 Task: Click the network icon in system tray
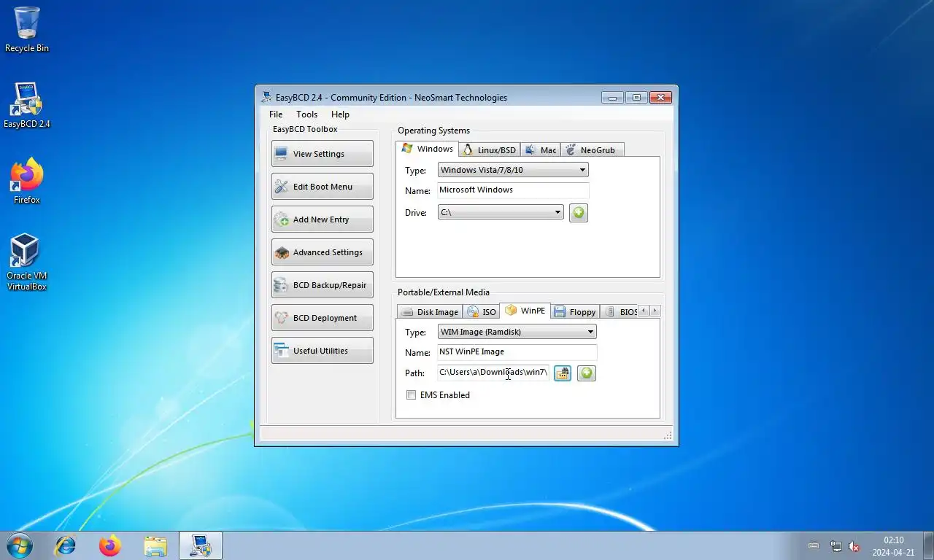click(836, 546)
